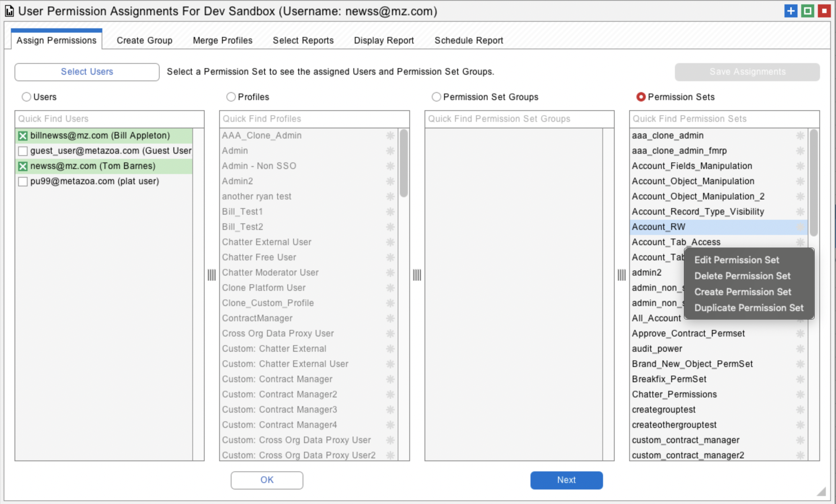Click gear icon for Chatter Free User profile

click(x=390, y=257)
